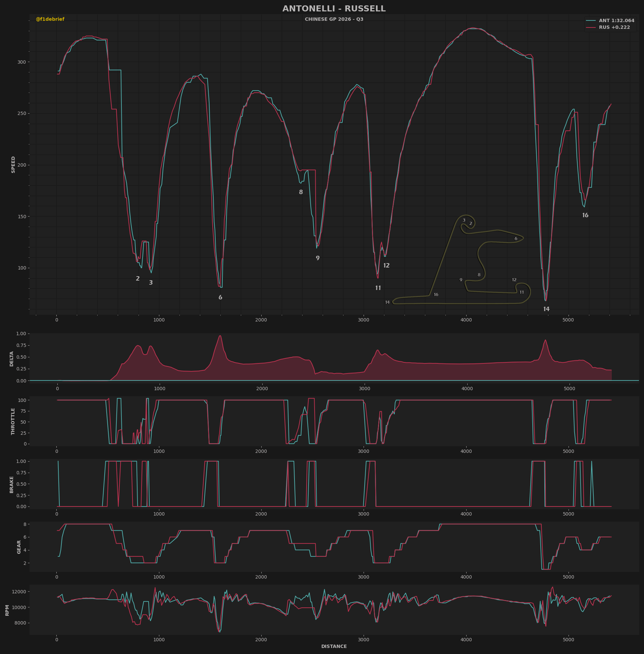Click distance tick 5000 below the RPM chart

point(569,640)
